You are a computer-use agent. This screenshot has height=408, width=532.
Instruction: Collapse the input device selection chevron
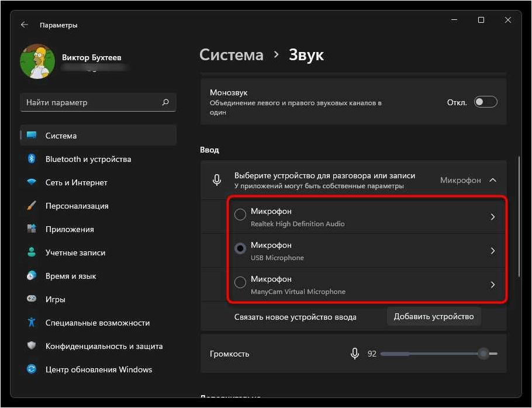[x=493, y=180]
